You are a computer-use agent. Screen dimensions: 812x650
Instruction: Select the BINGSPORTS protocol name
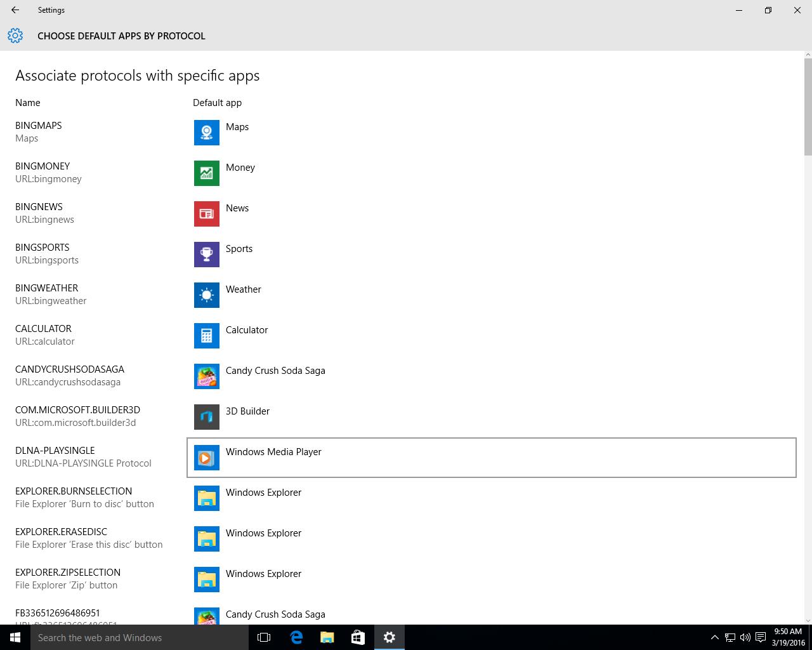pos(43,248)
